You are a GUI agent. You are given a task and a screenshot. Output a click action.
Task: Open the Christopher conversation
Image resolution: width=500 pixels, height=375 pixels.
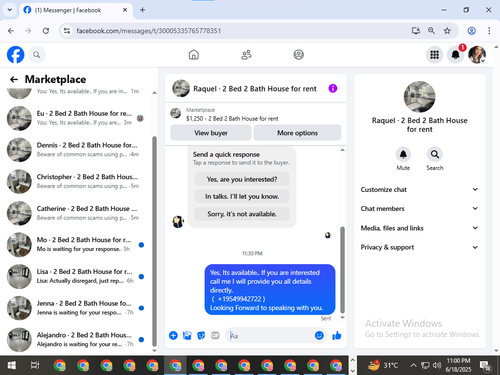[77, 181]
